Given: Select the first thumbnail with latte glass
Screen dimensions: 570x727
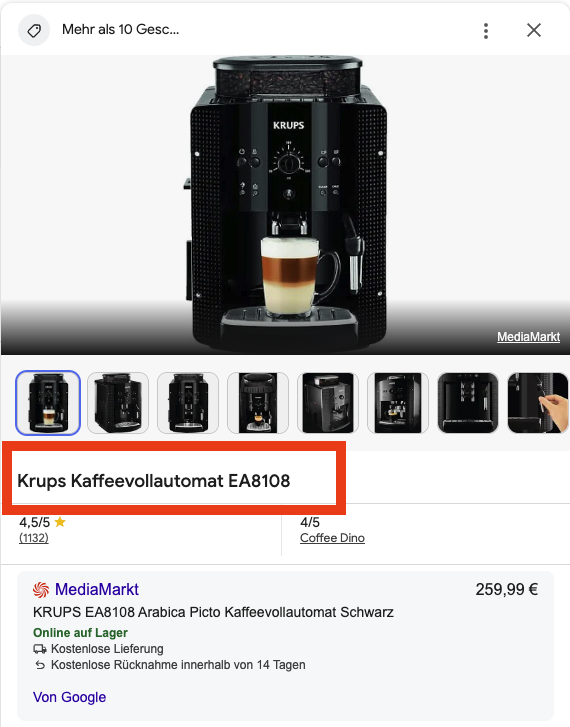Looking at the screenshot, I should 48,402.
